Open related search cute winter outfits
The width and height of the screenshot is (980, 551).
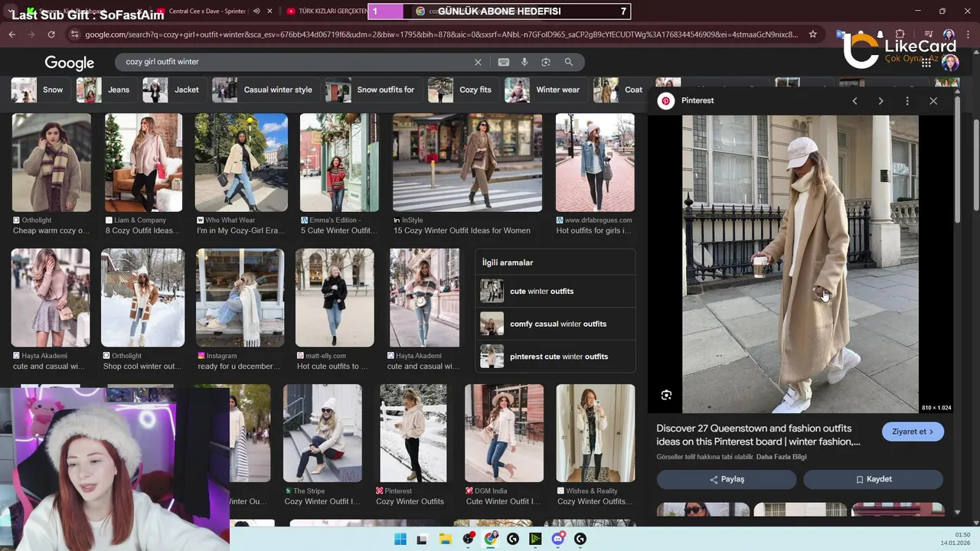[555, 292]
